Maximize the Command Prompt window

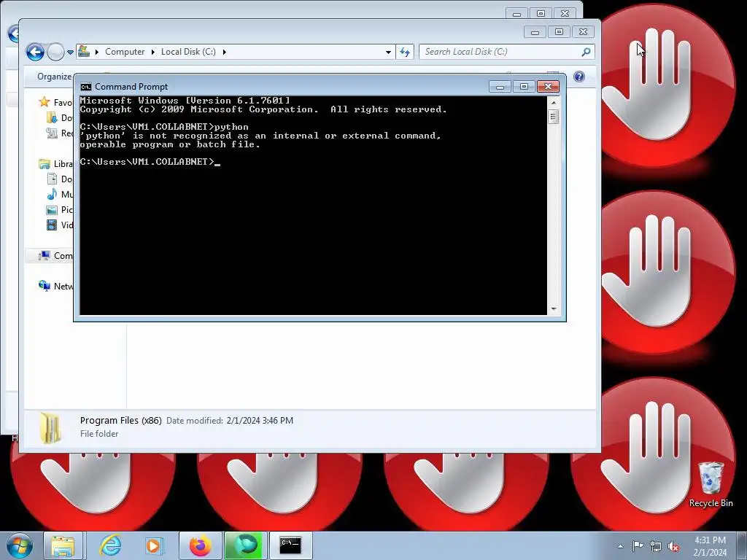(x=524, y=86)
